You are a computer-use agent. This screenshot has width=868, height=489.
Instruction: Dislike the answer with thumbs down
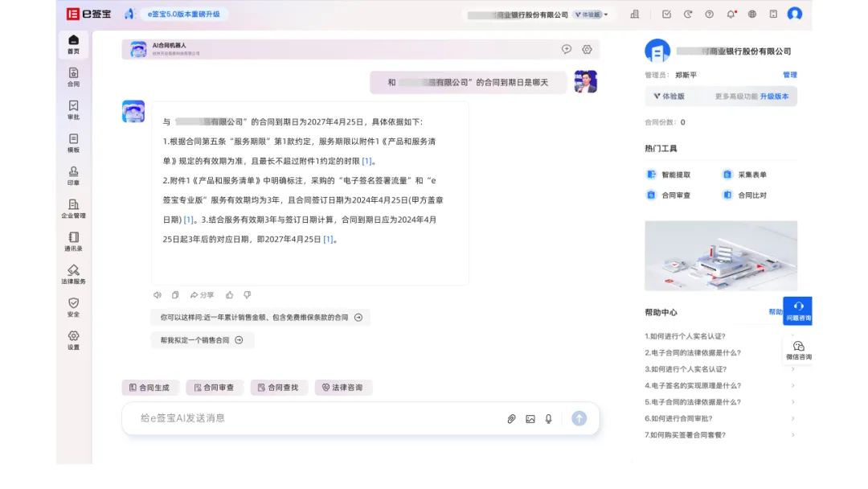[248, 295]
